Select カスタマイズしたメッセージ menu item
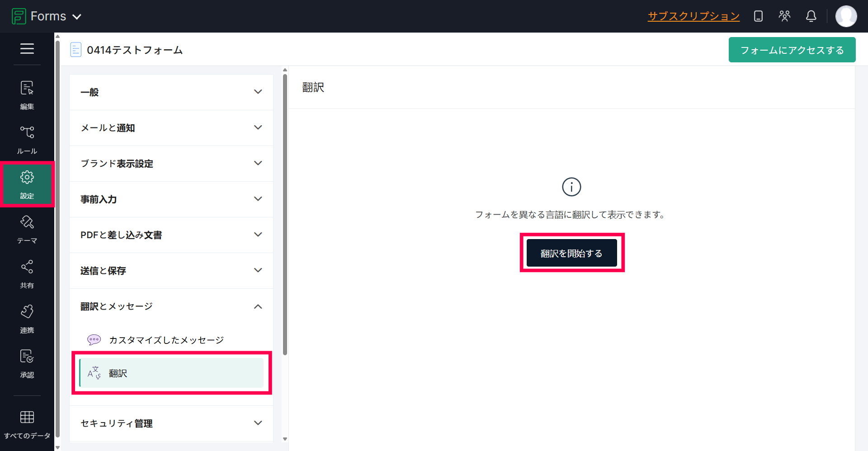 (x=166, y=340)
